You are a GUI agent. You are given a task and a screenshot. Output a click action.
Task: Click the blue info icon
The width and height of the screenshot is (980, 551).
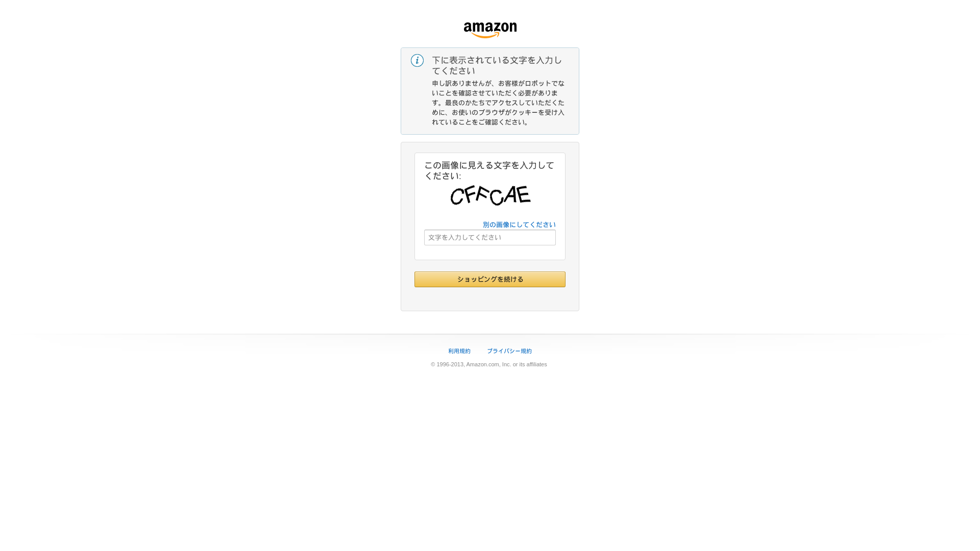click(417, 61)
